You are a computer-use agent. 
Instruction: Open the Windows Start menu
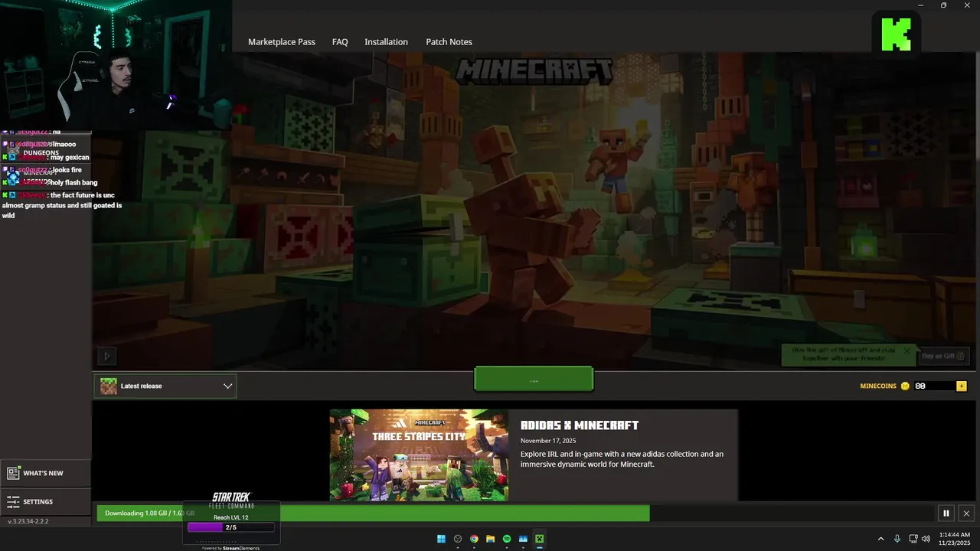click(441, 539)
